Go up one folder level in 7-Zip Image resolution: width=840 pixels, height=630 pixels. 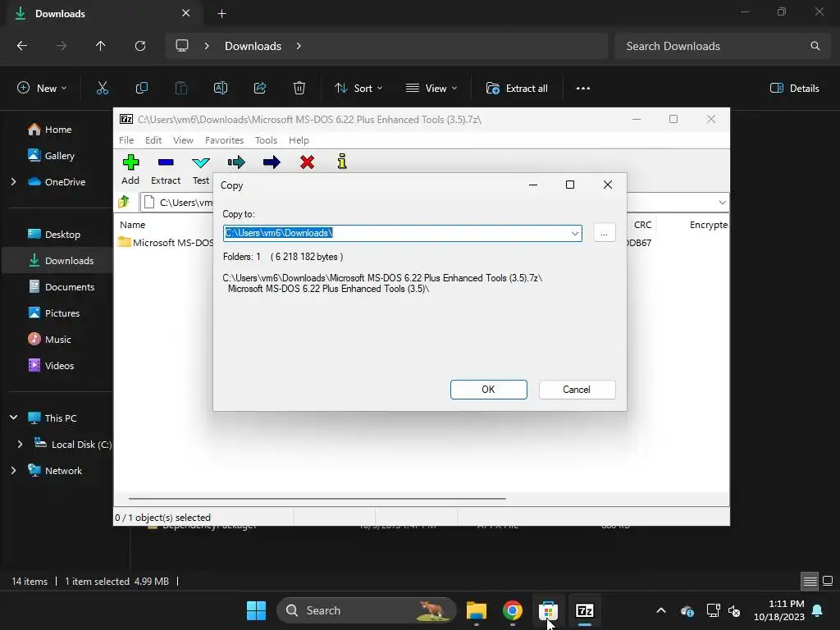point(125,202)
